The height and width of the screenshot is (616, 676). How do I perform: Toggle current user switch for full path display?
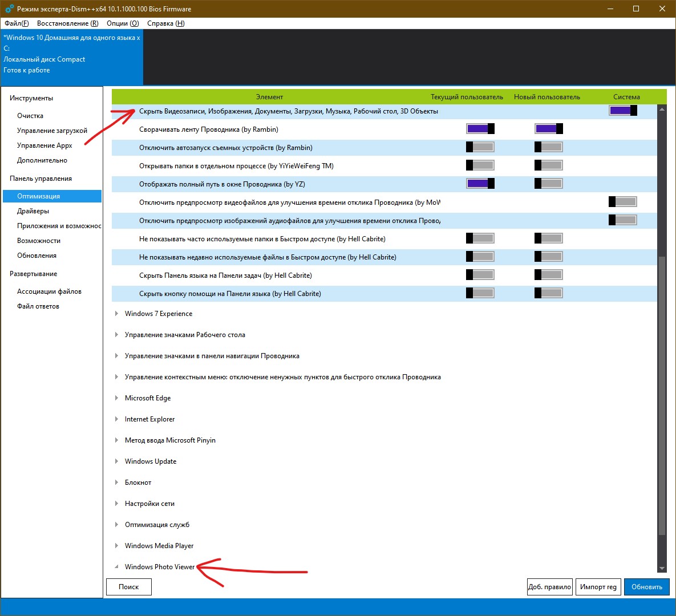(x=480, y=184)
